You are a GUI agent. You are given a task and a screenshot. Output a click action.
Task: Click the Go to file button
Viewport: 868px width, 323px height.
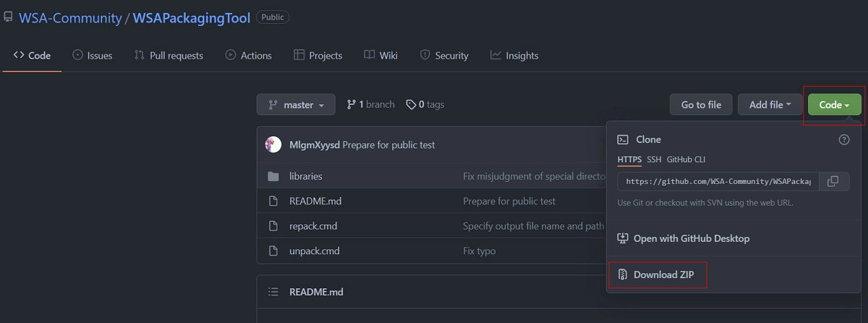tap(701, 105)
